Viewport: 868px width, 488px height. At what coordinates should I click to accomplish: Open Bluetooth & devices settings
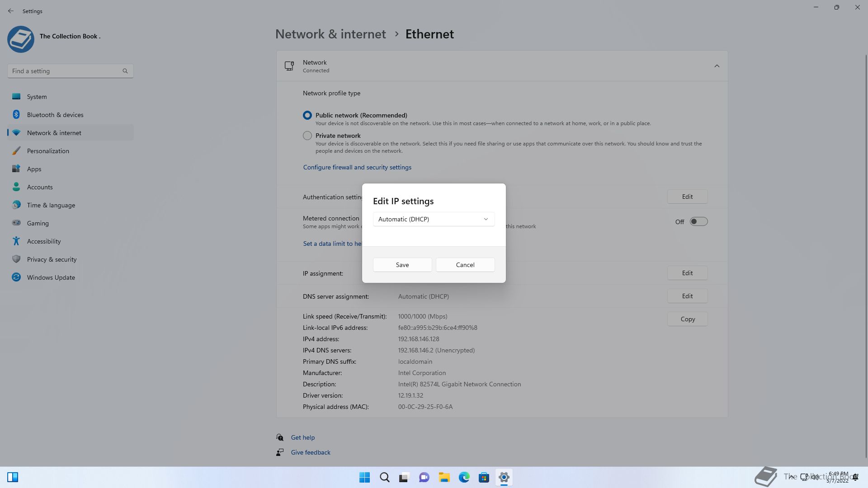click(x=55, y=114)
